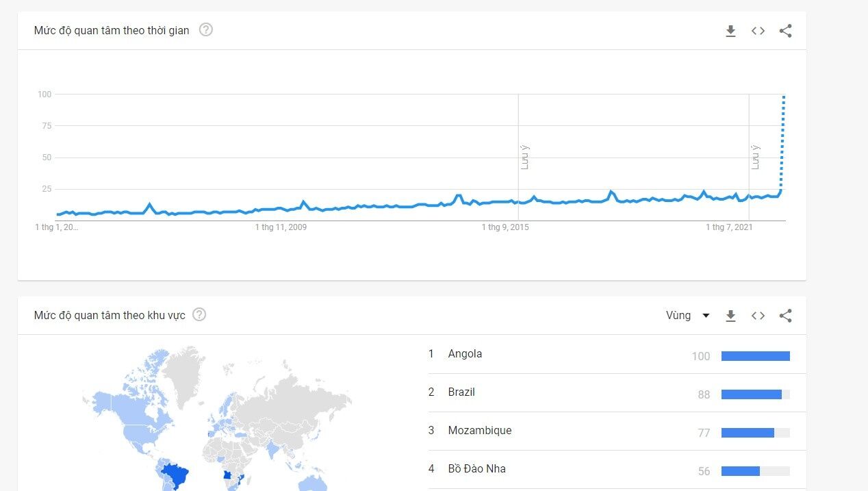The height and width of the screenshot is (491, 868).
Task: Open help for 'Mức độ quan tâm theo thời gian'
Action: click(x=205, y=30)
